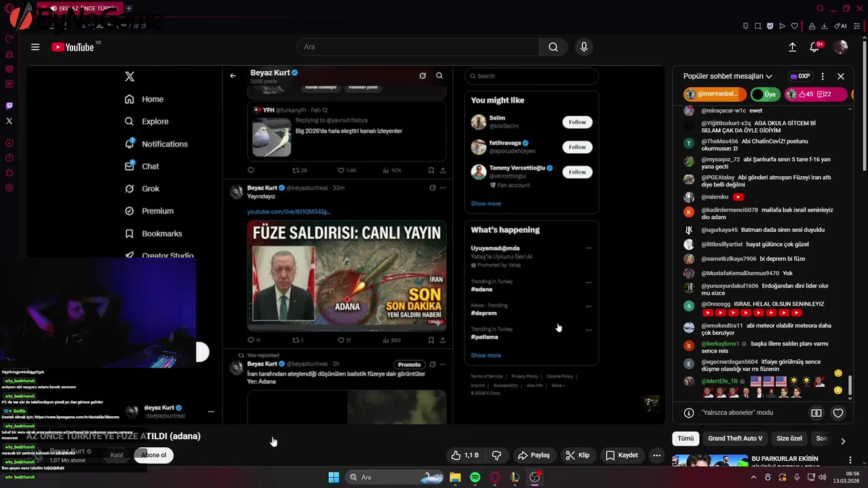Close the live chat panel
The height and width of the screenshot is (488, 868).
point(841,77)
